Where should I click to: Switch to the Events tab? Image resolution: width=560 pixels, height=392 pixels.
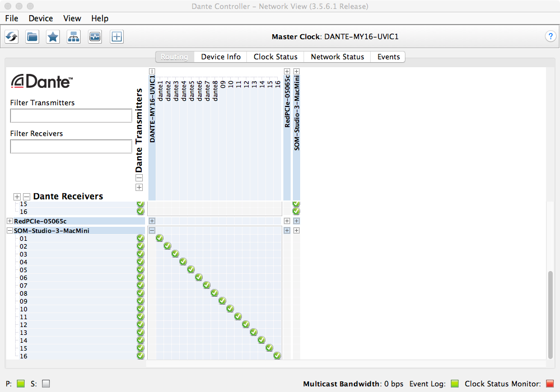click(x=388, y=57)
